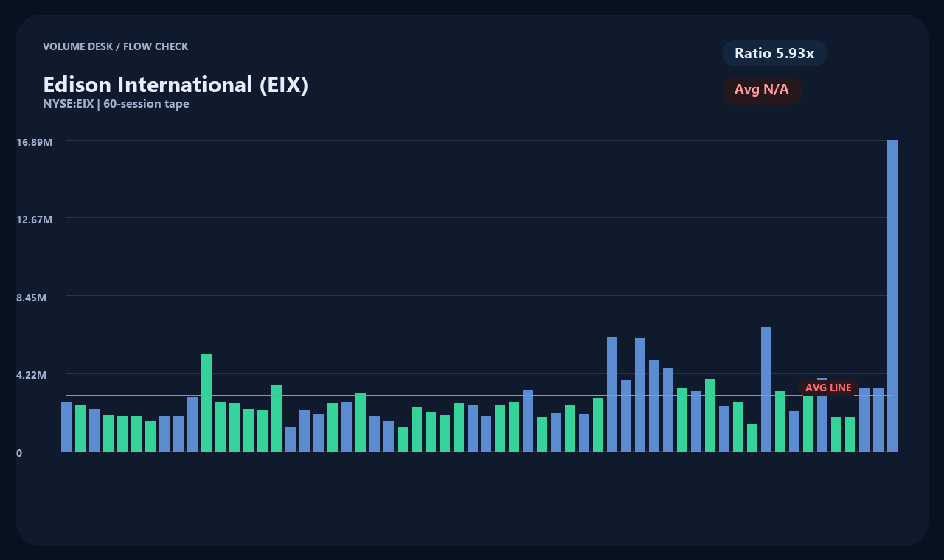Click the NYSE:EIX 60-session tape subtitle
Screen dimensions: 944x560
pos(116,104)
